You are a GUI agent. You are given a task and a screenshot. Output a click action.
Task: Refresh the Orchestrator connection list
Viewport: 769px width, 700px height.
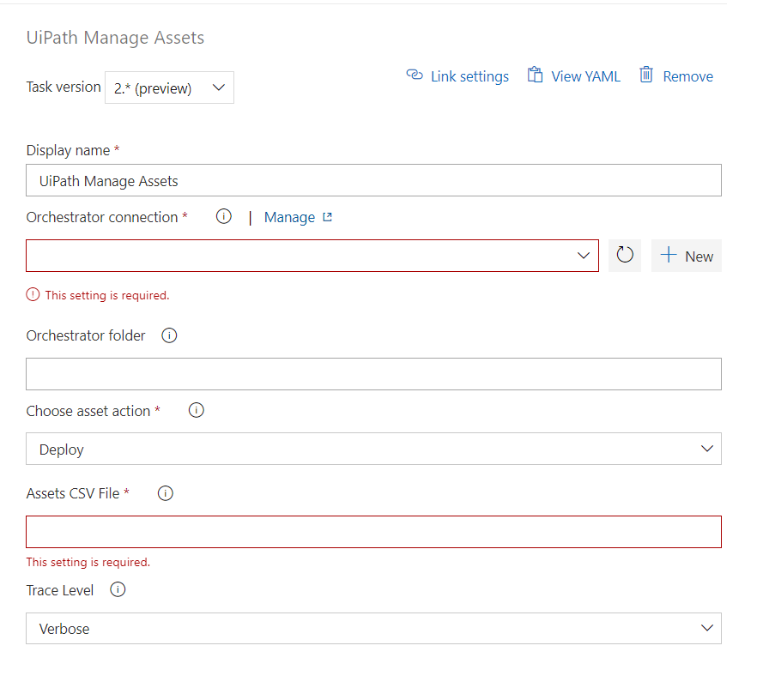[625, 256]
